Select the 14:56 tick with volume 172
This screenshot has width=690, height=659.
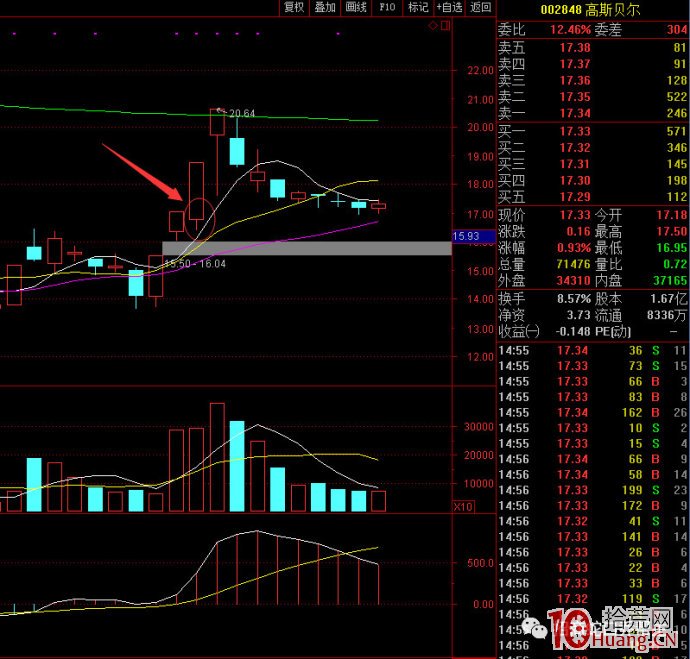coord(593,506)
